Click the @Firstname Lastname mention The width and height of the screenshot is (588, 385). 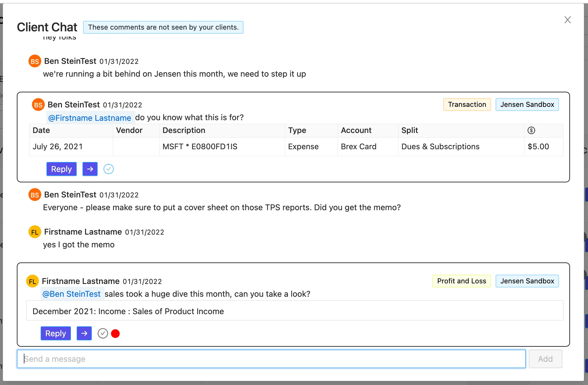click(90, 118)
